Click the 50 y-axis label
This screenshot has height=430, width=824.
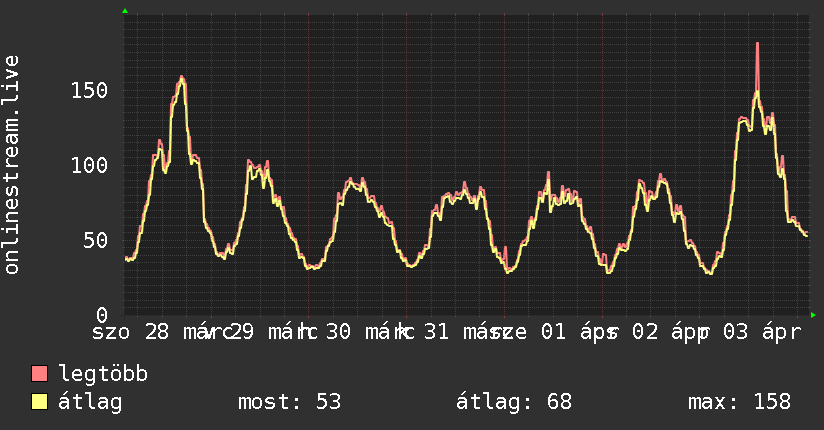[96, 241]
